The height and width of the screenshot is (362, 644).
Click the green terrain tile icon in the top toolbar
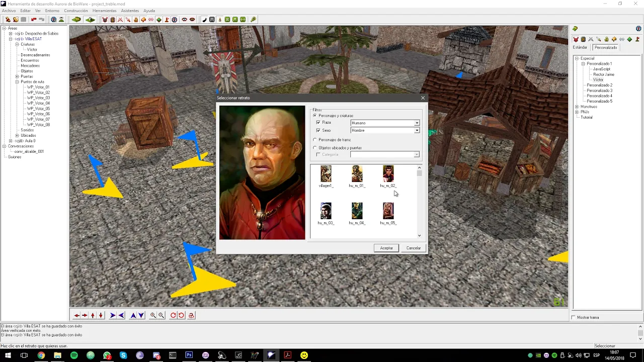point(76,20)
